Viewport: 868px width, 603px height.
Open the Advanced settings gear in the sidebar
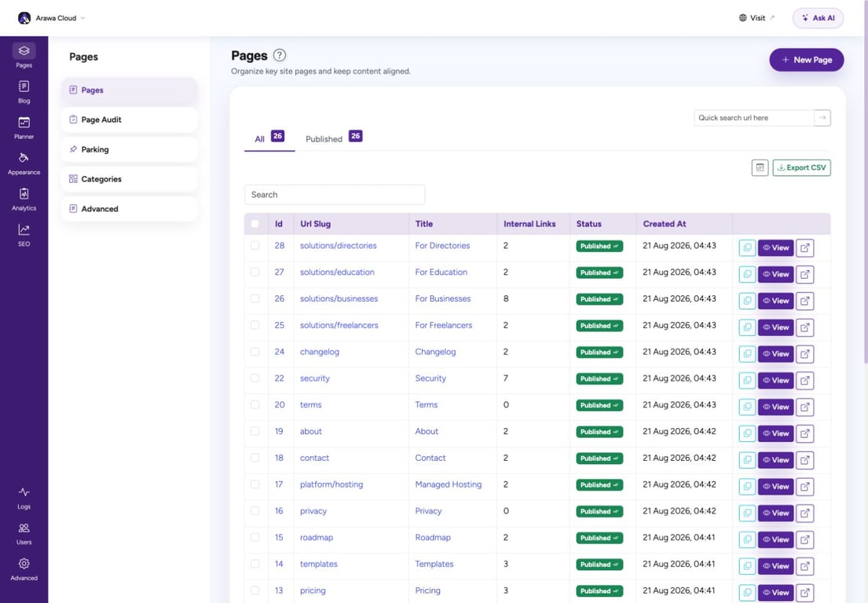point(24,569)
